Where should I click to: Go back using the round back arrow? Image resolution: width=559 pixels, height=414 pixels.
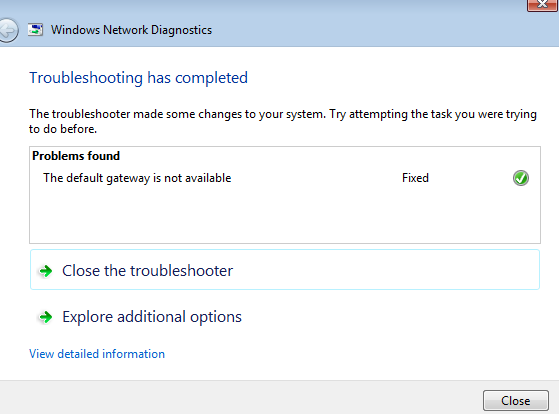point(7,30)
